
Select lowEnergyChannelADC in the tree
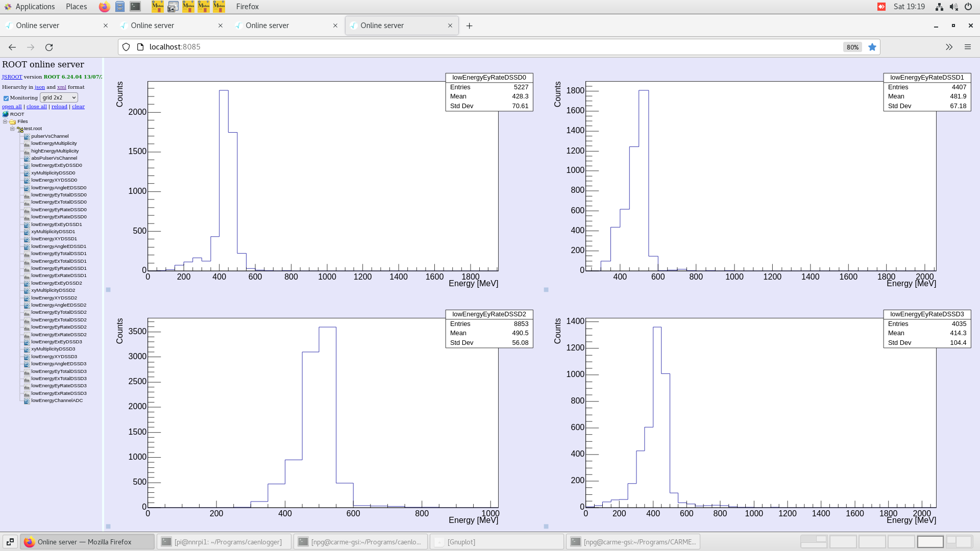click(x=57, y=400)
